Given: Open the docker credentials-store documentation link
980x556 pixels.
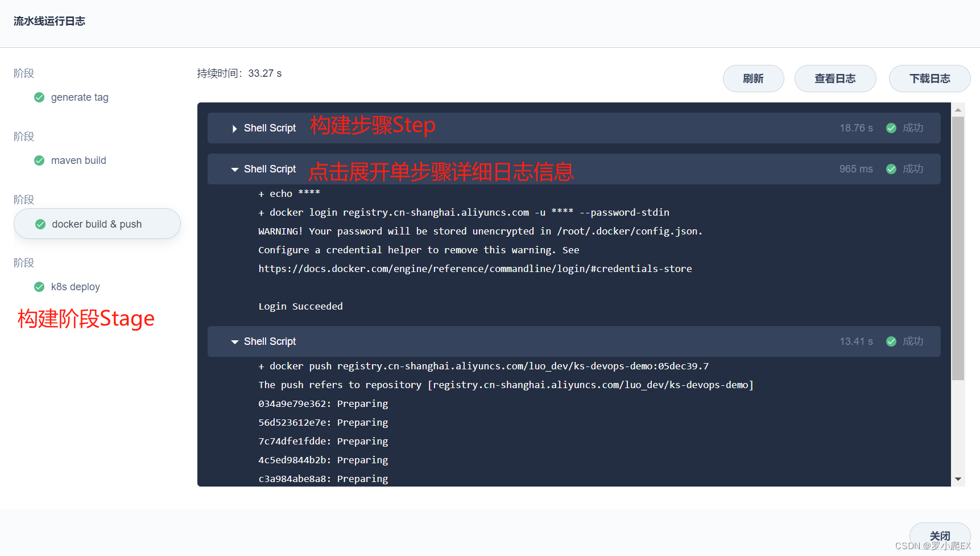Looking at the screenshot, I should click(x=475, y=268).
